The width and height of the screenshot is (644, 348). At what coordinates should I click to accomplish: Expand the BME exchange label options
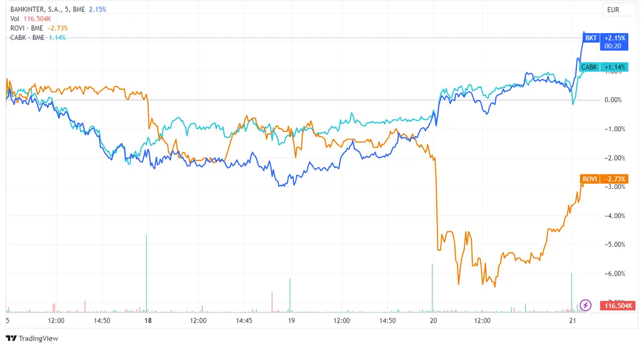[78, 9]
